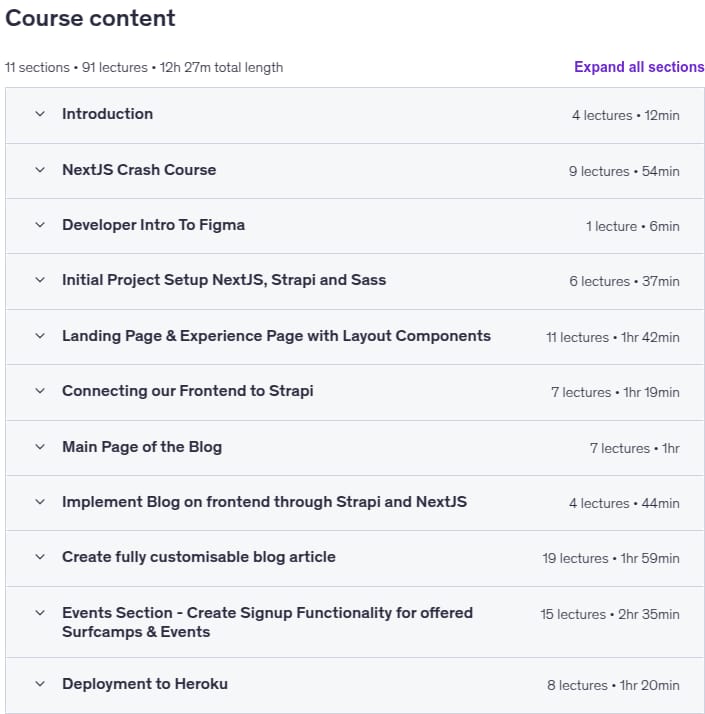Expand the Introduction section chevron
The height and width of the screenshot is (714, 705).
pos(40,114)
